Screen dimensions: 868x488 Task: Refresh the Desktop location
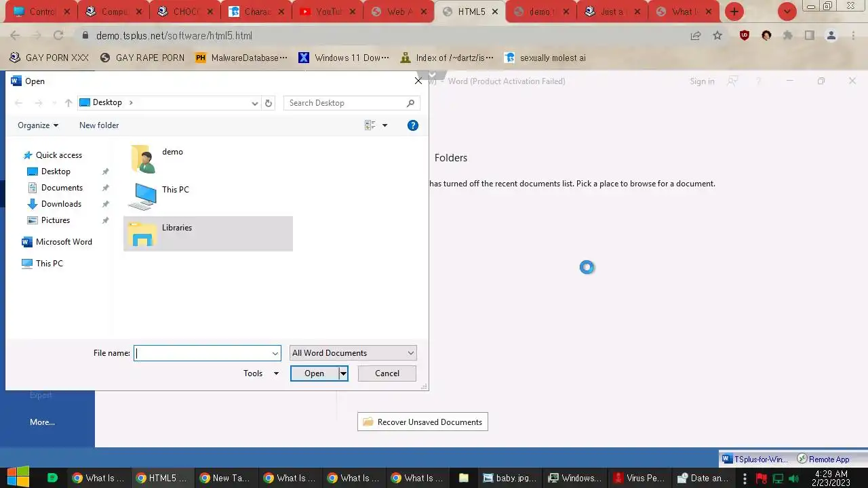(x=269, y=103)
